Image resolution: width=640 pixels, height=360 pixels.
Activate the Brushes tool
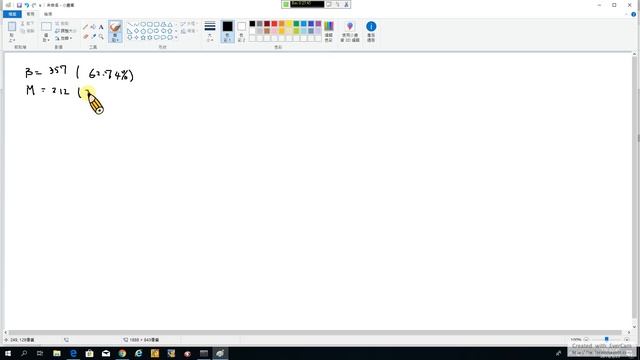(115, 27)
